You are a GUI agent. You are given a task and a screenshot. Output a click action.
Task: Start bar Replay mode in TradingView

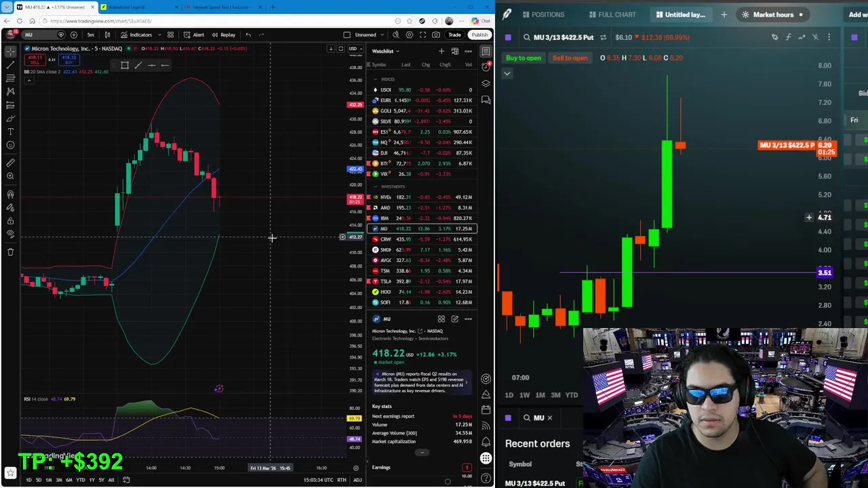click(x=223, y=35)
